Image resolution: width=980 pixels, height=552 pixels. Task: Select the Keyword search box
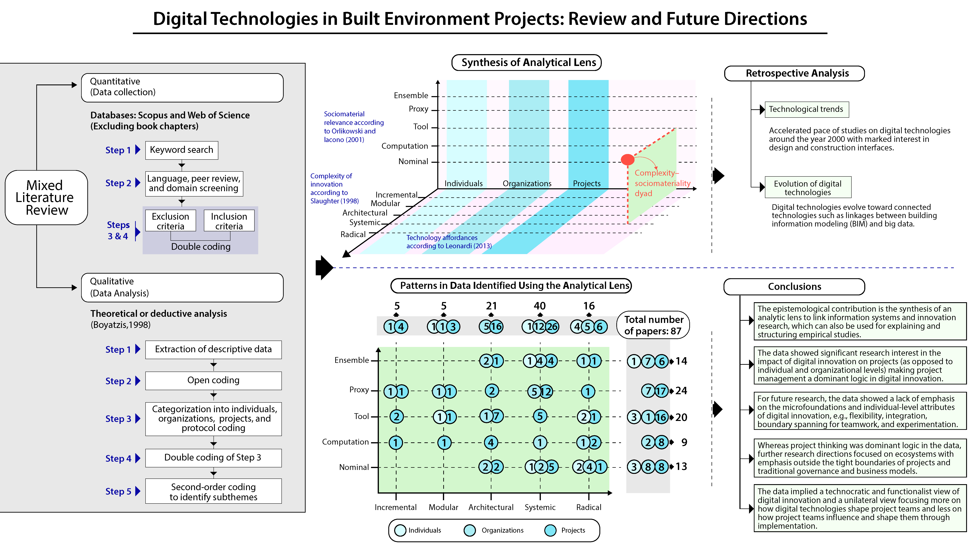pyautogui.click(x=181, y=150)
